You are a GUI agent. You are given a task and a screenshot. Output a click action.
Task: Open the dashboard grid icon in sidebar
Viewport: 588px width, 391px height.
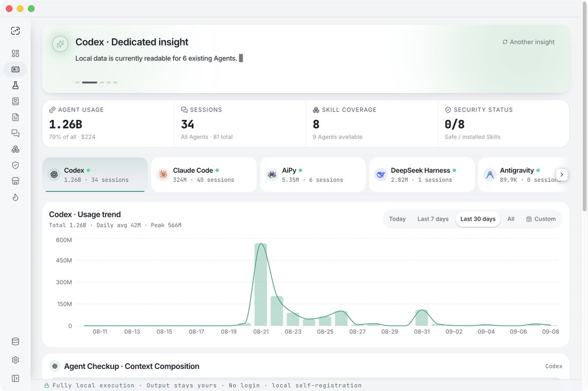coord(15,53)
